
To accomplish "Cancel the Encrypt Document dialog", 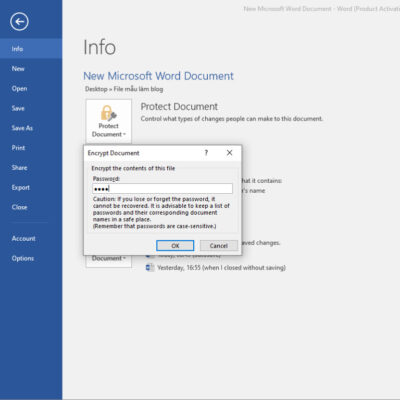I will click(x=219, y=246).
